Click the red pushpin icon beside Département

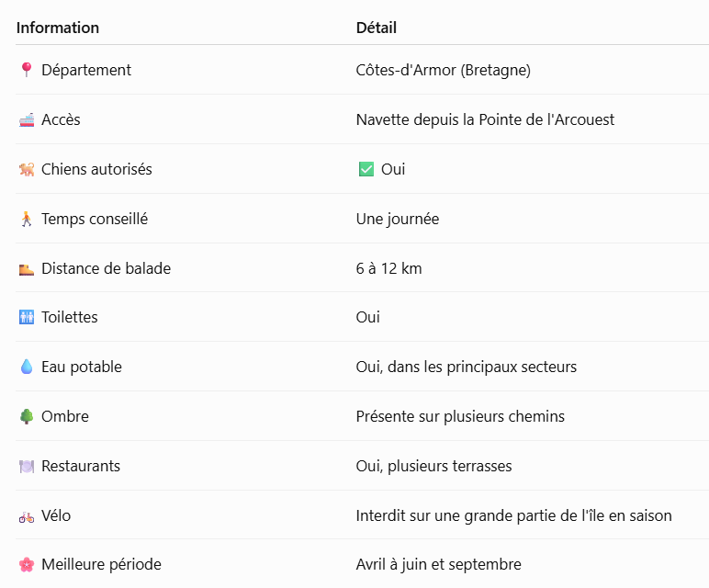point(27,70)
